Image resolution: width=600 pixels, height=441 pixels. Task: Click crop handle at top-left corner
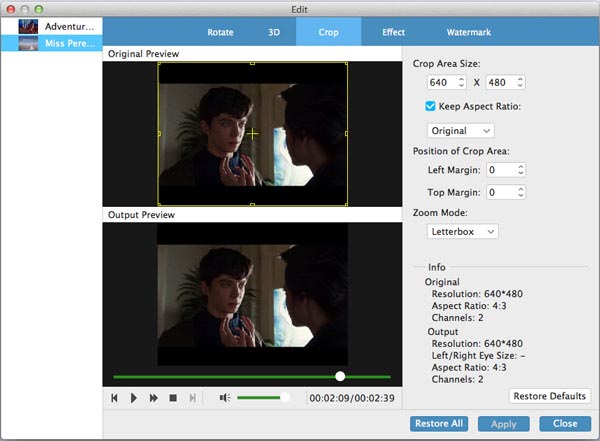coord(159,63)
